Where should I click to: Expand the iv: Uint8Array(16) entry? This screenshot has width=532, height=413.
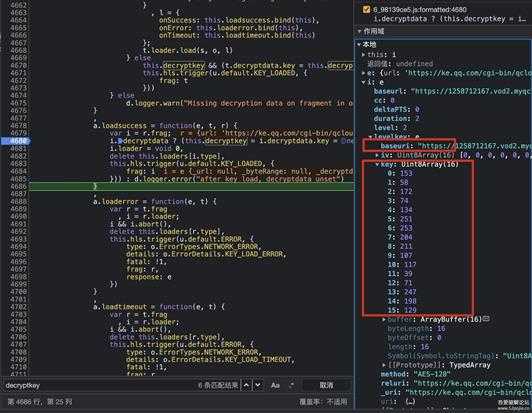[x=377, y=155]
